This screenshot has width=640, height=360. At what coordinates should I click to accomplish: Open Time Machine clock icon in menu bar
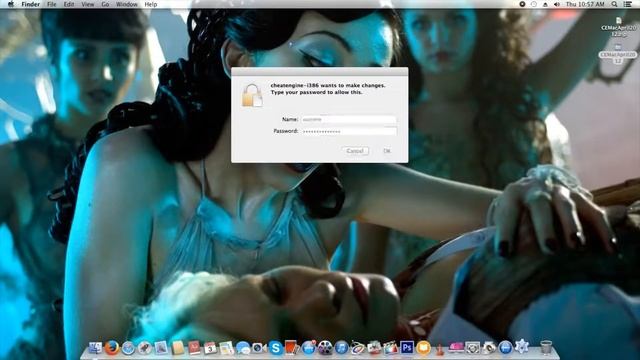pos(534,4)
